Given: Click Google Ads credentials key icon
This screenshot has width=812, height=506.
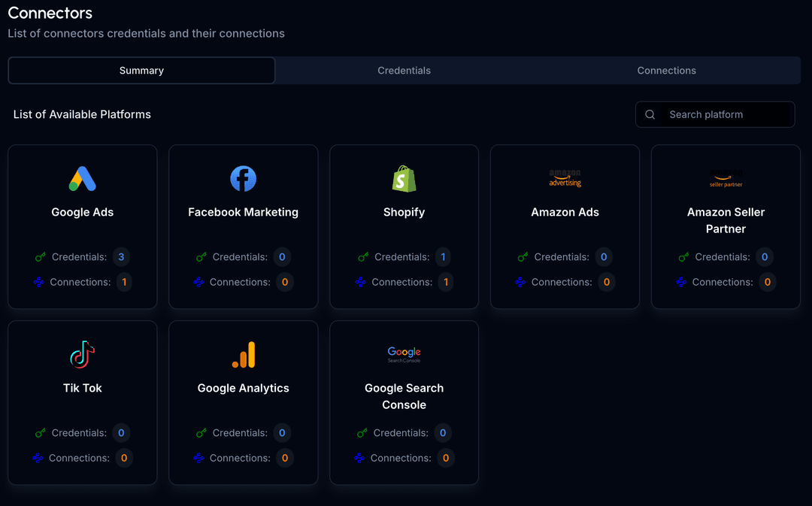Looking at the screenshot, I should tap(41, 257).
